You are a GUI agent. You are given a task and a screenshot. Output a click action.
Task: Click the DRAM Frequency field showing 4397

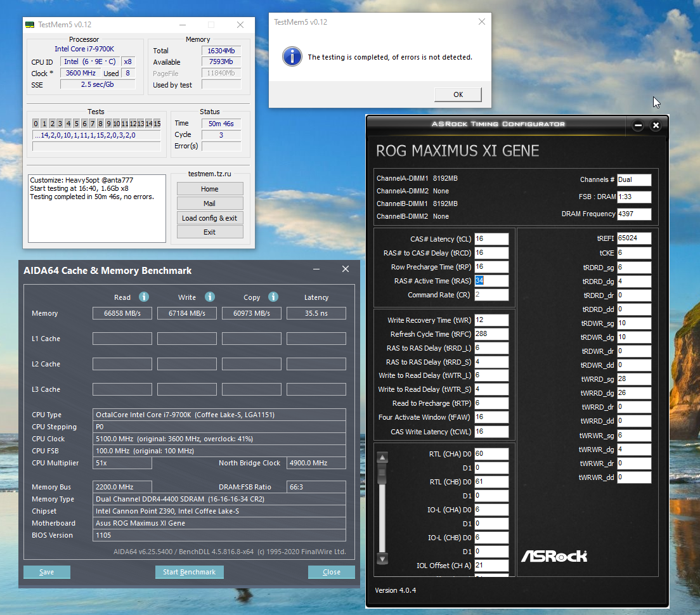point(634,214)
